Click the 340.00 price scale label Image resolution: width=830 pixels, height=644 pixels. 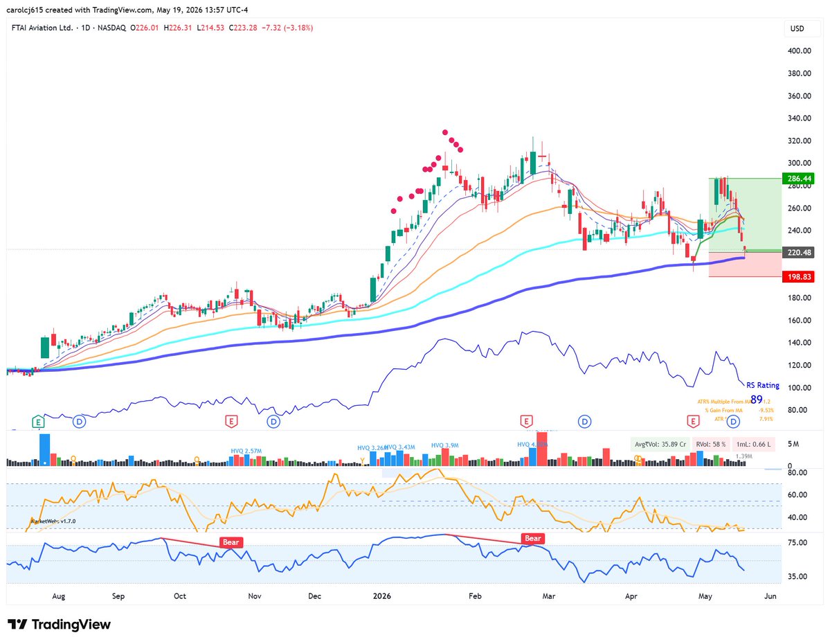click(x=800, y=118)
